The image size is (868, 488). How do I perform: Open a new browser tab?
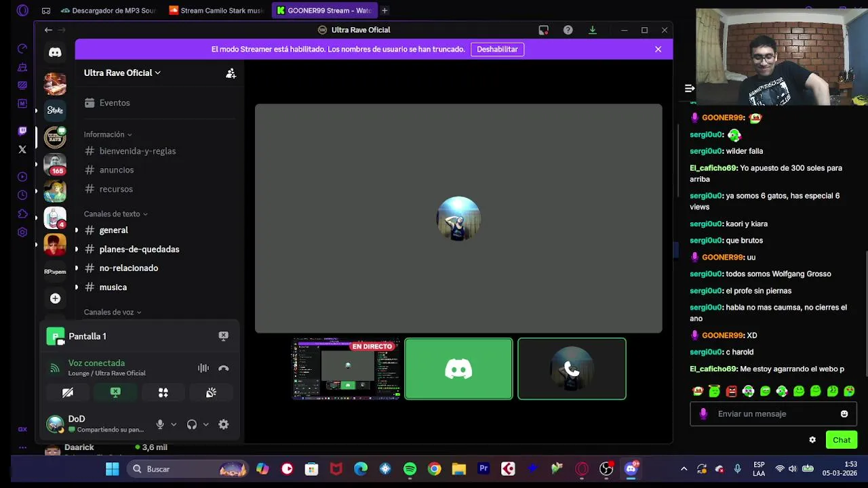[384, 10]
